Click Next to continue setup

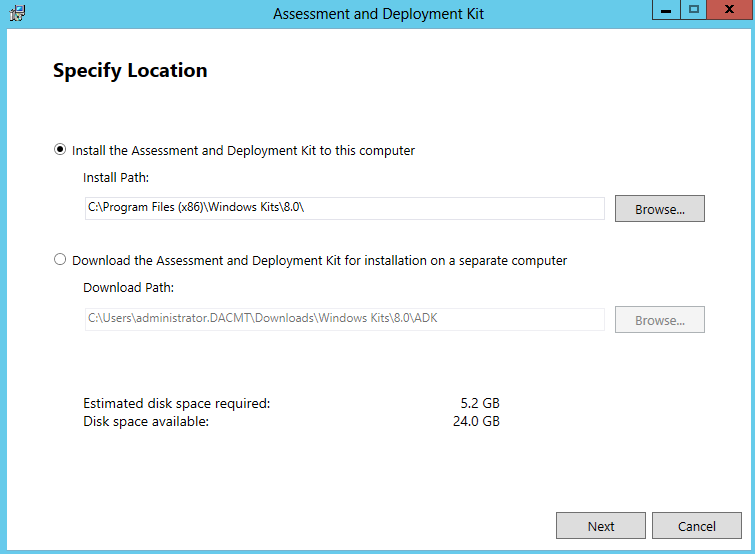point(601,526)
